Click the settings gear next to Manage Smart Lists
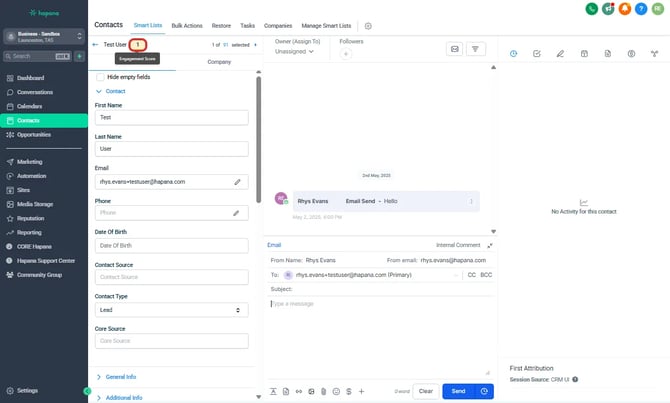Screen dimensions: 670x403 368,25
